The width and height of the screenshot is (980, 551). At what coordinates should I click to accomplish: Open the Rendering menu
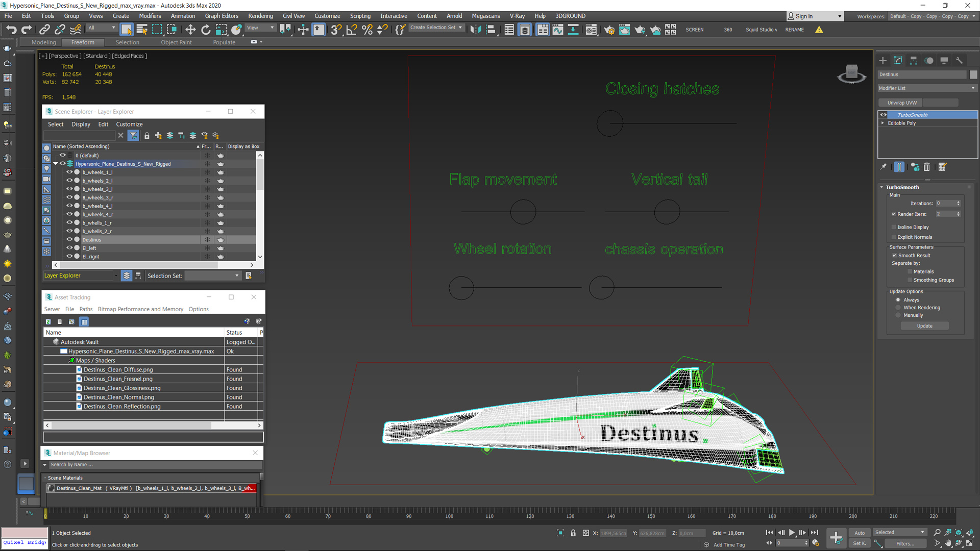260,16
